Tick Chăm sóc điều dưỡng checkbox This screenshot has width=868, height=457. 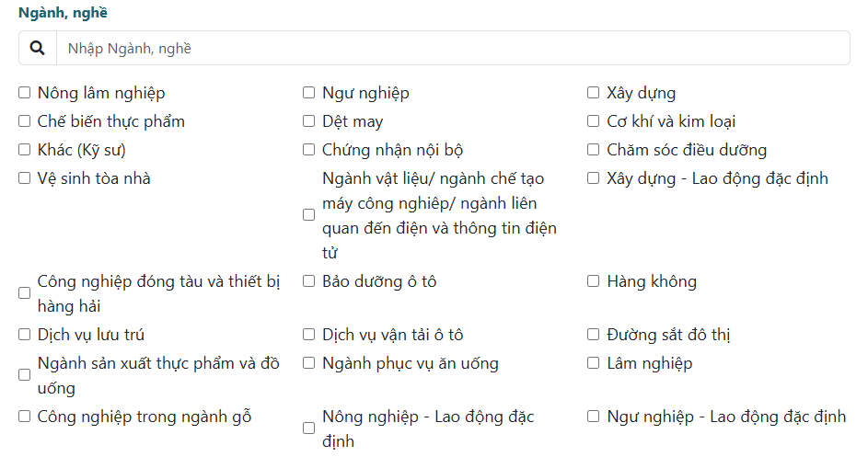[x=593, y=149]
